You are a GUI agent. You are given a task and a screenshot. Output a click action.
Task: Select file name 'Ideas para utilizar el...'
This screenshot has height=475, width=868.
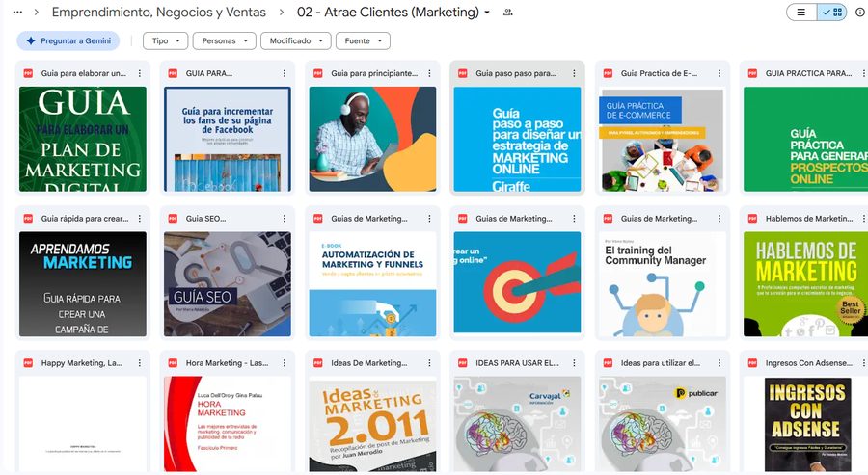(x=661, y=363)
